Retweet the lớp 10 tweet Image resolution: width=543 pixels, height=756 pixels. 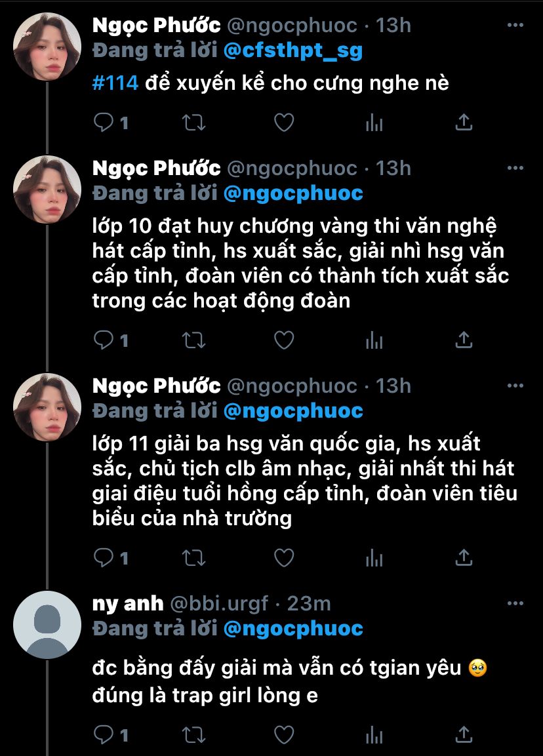(x=193, y=340)
